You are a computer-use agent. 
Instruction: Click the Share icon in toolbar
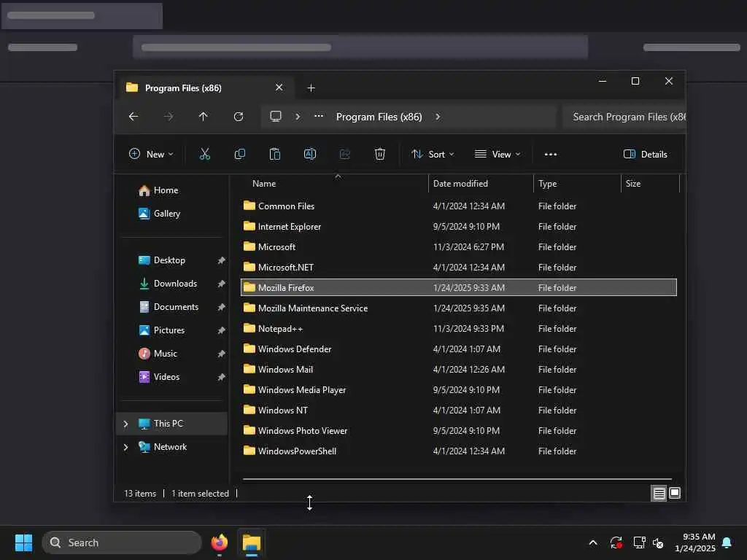[345, 155]
